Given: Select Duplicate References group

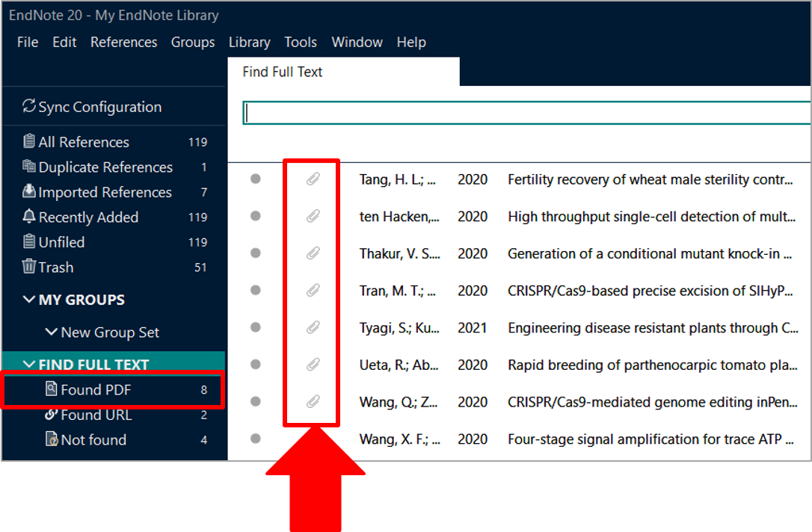Looking at the screenshot, I should [x=114, y=167].
